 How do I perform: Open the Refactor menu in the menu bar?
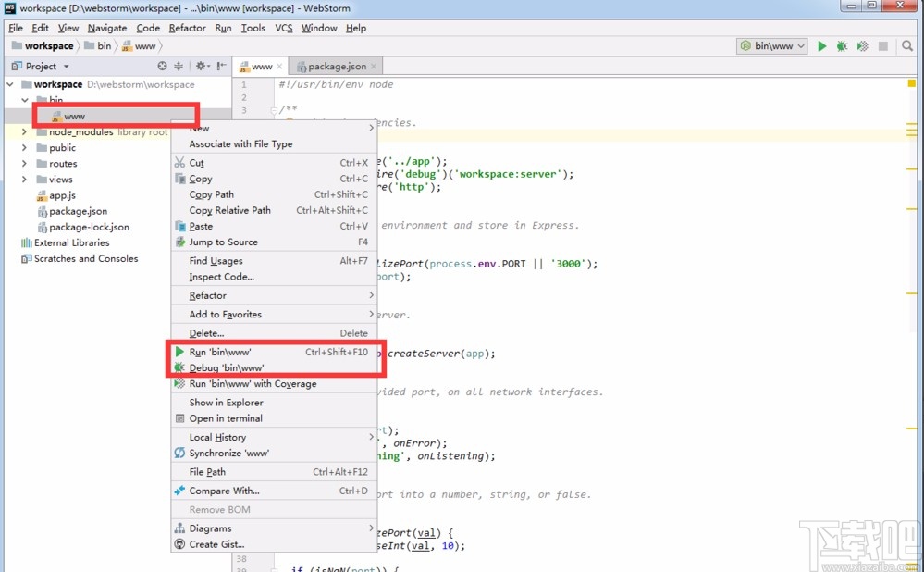click(x=188, y=28)
